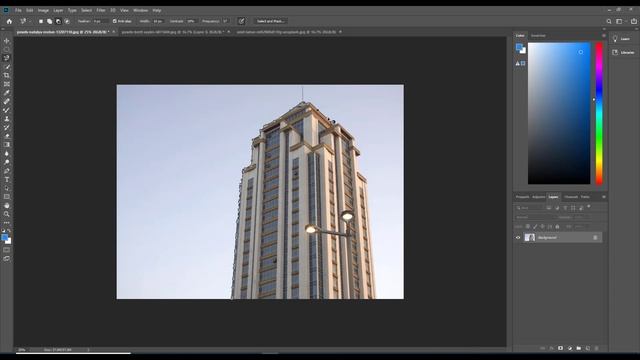Add a layer mask from Layers panel footer
640x360 pixels.
point(560,348)
